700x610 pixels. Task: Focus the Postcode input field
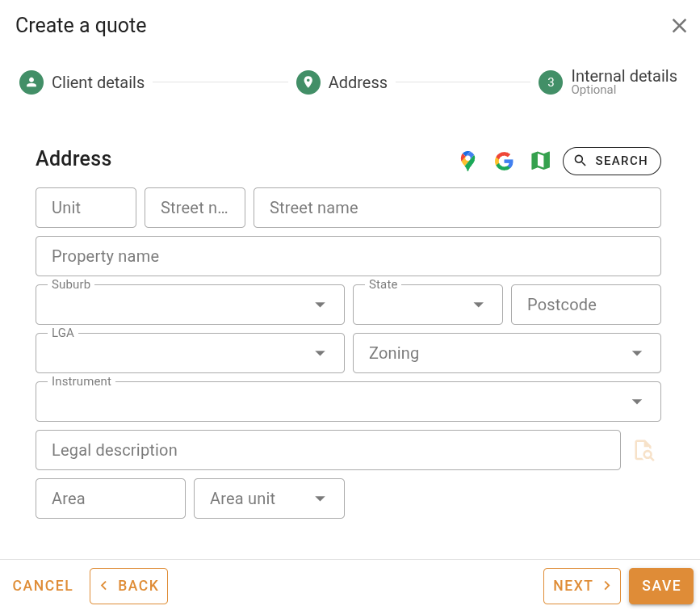pos(585,305)
